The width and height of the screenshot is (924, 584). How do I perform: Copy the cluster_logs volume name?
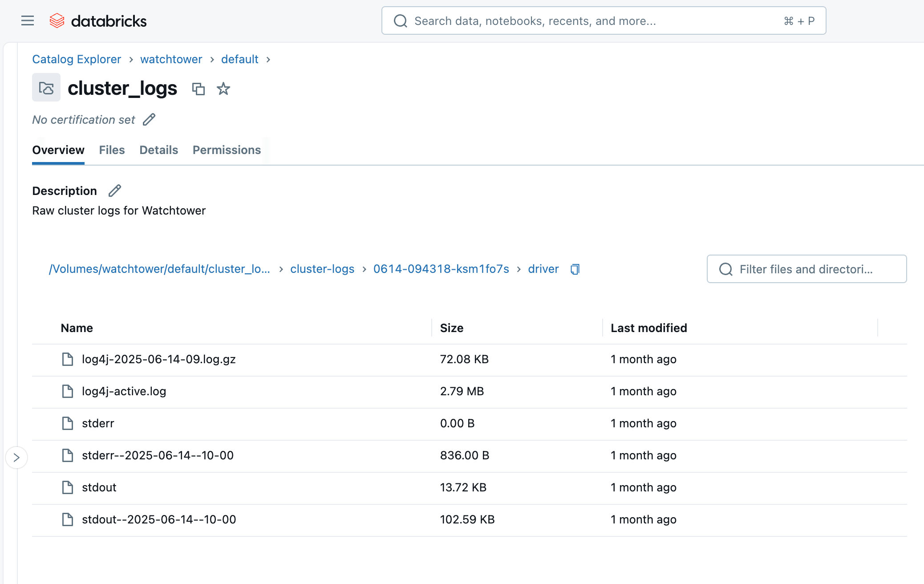(x=199, y=89)
